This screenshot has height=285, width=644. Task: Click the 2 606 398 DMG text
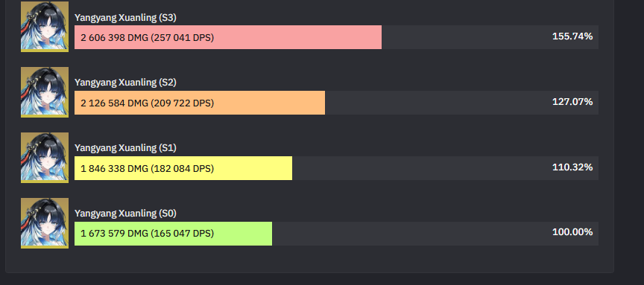click(x=114, y=38)
